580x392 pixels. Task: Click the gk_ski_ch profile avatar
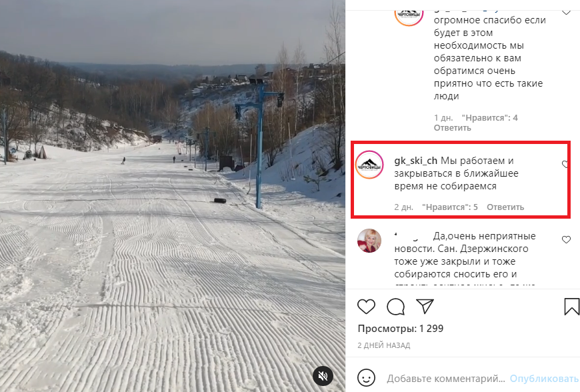369,165
